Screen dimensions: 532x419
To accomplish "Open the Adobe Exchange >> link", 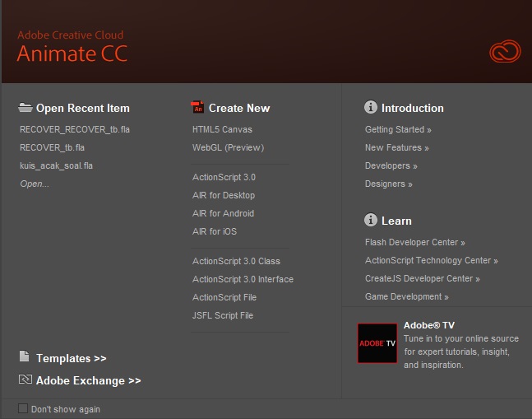I will click(89, 380).
